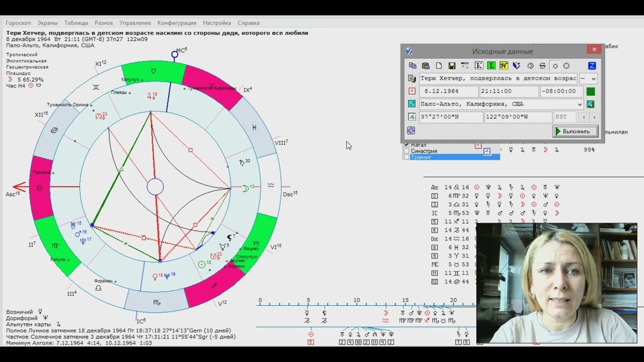
Task: Open the Экраны menu
Action: pos(48,23)
